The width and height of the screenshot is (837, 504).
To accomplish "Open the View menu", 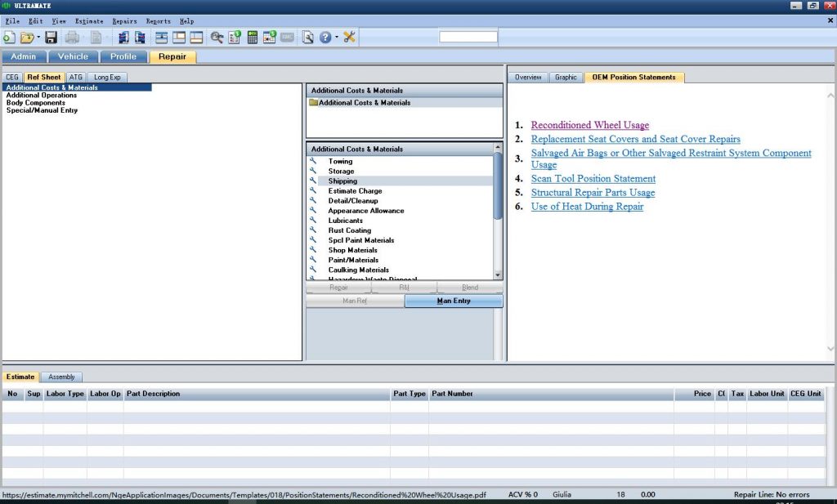I will click(59, 21).
